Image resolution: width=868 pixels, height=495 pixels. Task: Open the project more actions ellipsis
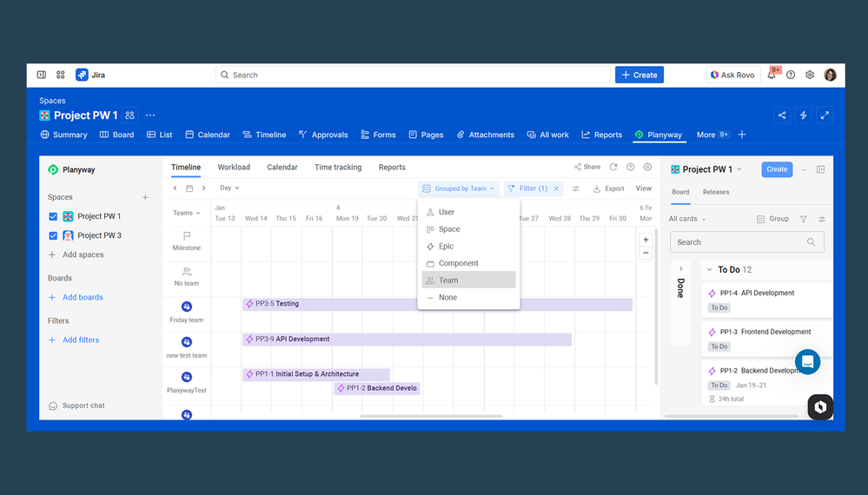click(x=150, y=115)
